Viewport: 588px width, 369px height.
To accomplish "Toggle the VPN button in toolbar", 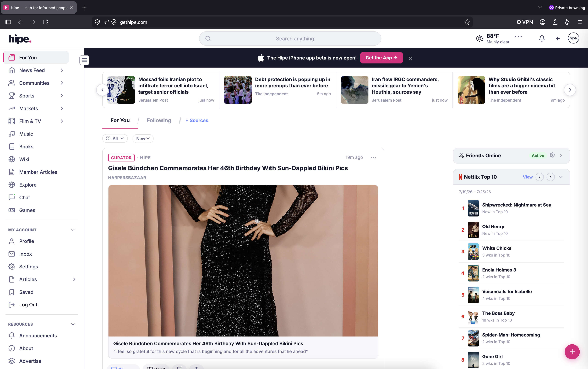I will pyautogui.click(x=525, y=22).
